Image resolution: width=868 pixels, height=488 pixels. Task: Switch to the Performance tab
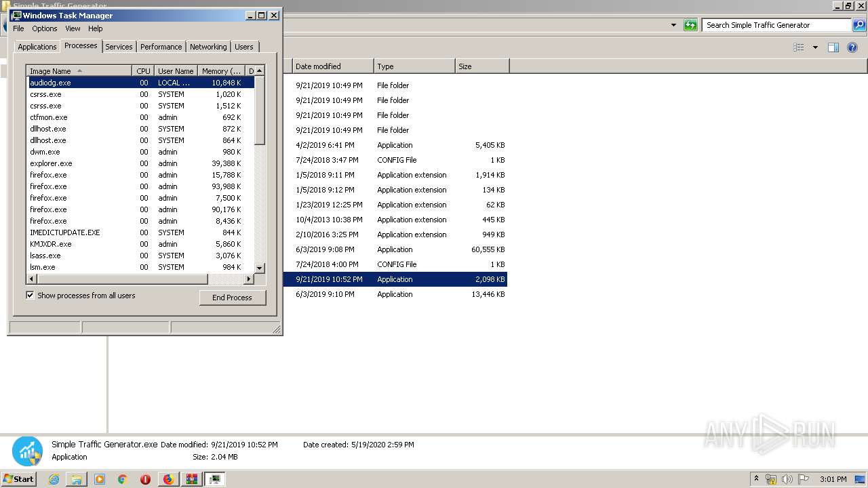click(161, 47)
